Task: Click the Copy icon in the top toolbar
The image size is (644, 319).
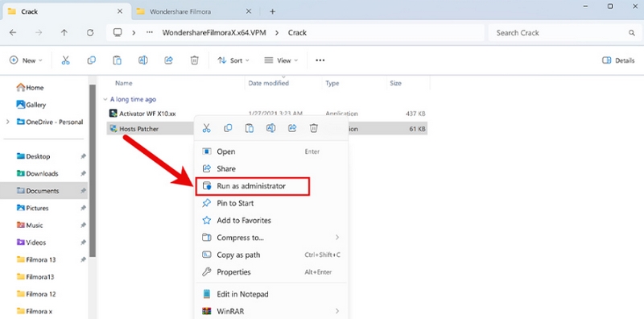Action: pos(91,60)
